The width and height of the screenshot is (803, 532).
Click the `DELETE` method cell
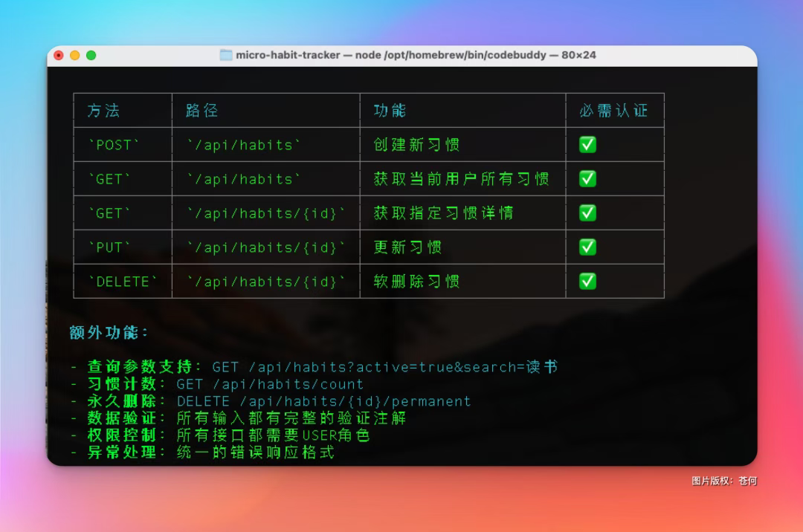coord(123,282)
